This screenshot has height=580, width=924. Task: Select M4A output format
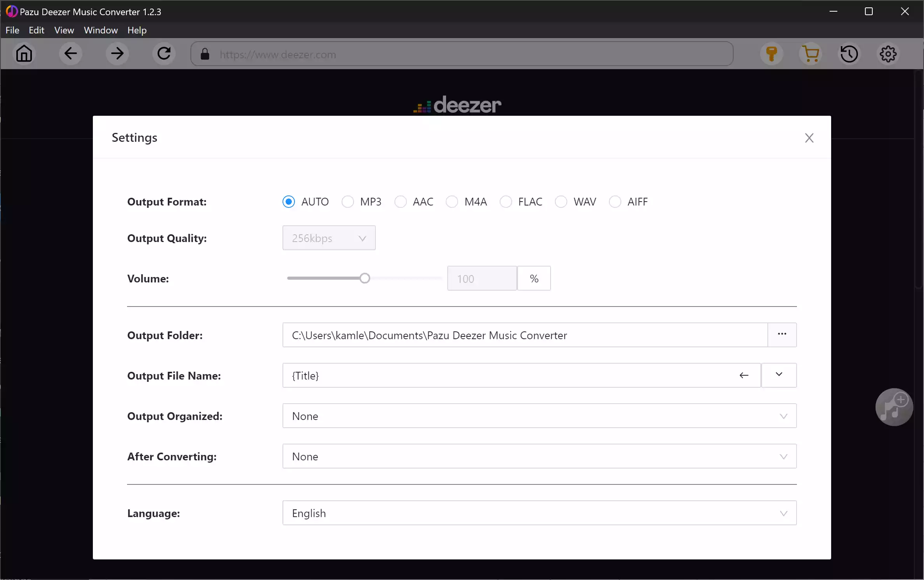452,202
